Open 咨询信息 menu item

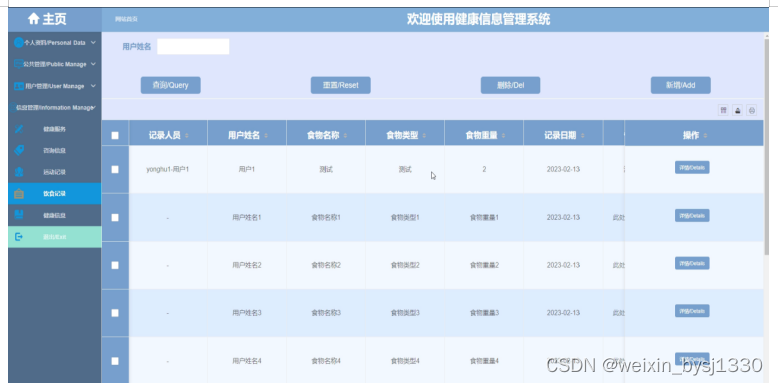[55, 150]
